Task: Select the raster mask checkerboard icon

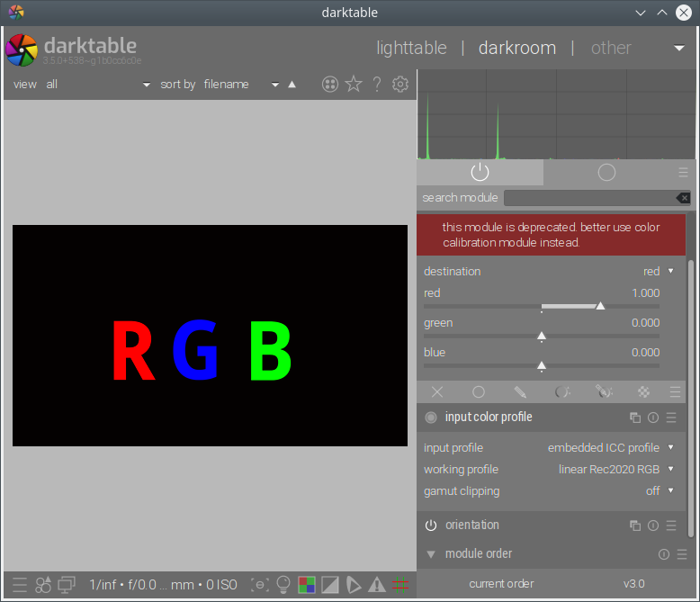Action: [643, 392]
